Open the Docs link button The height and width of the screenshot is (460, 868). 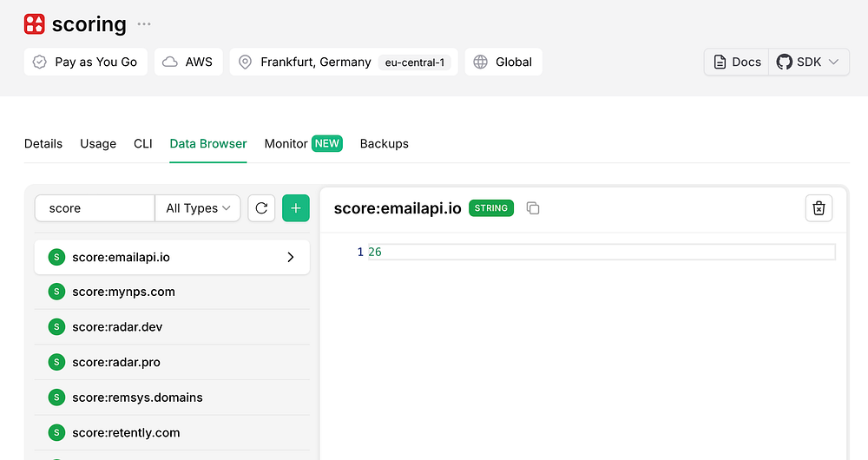pos(737,62)
